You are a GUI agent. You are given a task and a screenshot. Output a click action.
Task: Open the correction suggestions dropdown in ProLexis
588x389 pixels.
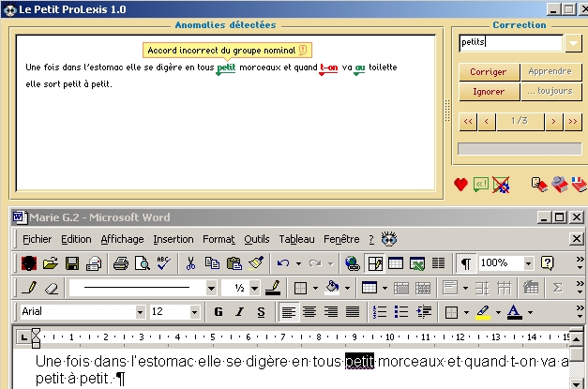coord(573,43)
